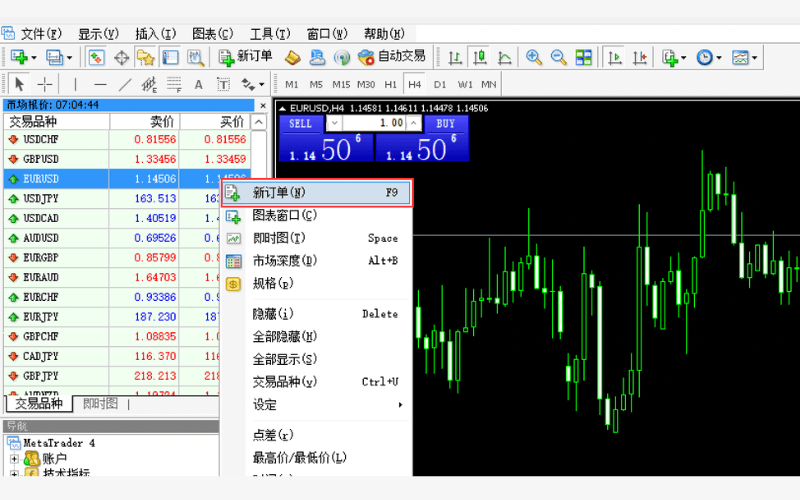The image size is (800, 500).
Task: Click the 新订单 toolbar button
Action: pos(245,57)
